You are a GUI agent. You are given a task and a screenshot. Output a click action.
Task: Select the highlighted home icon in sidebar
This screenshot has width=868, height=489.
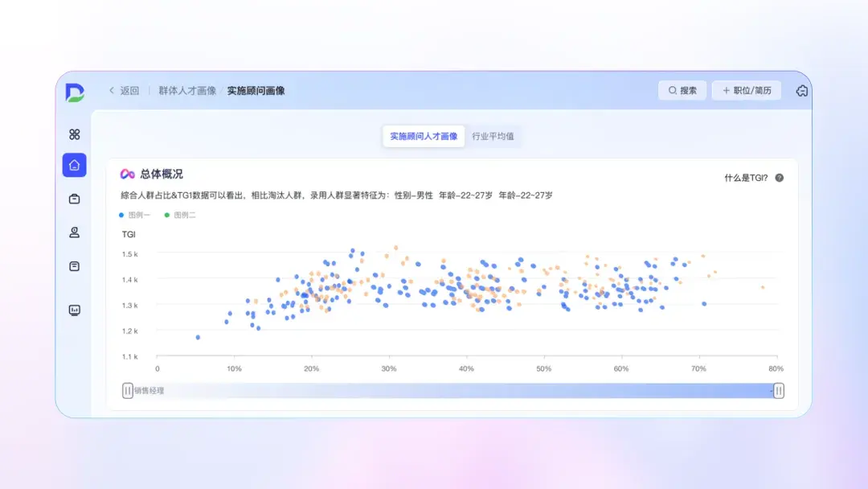click(x=74, y=165)
